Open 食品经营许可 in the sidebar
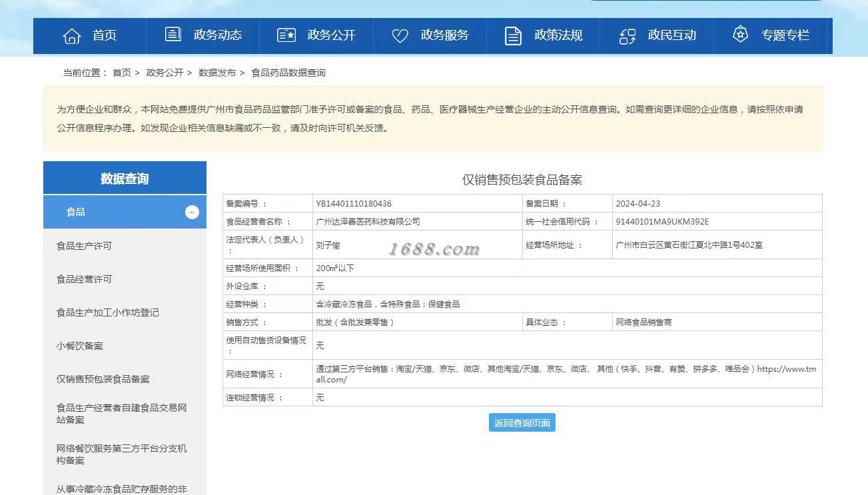868x495 pixels. [x=84, y=279]
